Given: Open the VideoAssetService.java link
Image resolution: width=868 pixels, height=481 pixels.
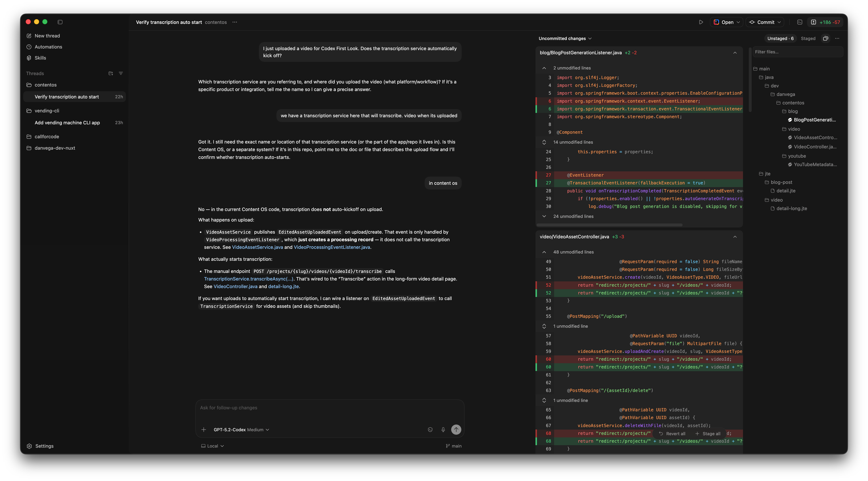Looking at the screenshot, I should point(257,247).
